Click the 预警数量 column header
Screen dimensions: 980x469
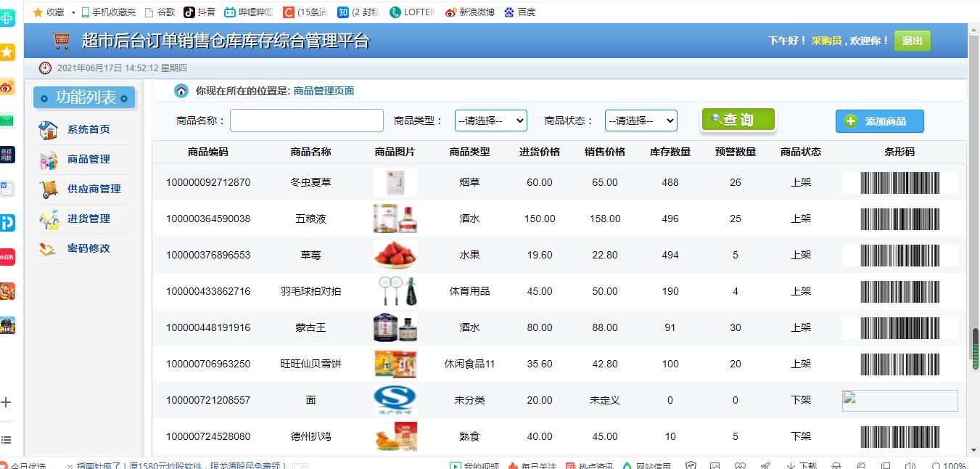pos(736,152)
